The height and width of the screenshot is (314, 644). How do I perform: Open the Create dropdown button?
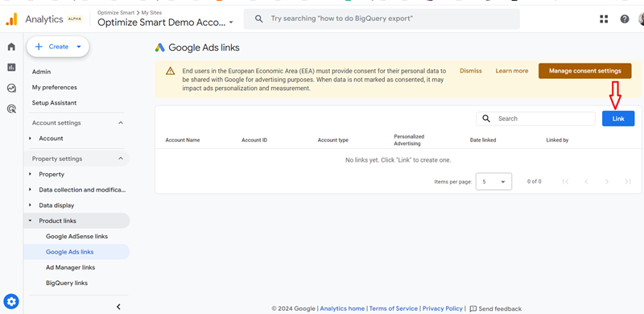[x=58, y=47]
